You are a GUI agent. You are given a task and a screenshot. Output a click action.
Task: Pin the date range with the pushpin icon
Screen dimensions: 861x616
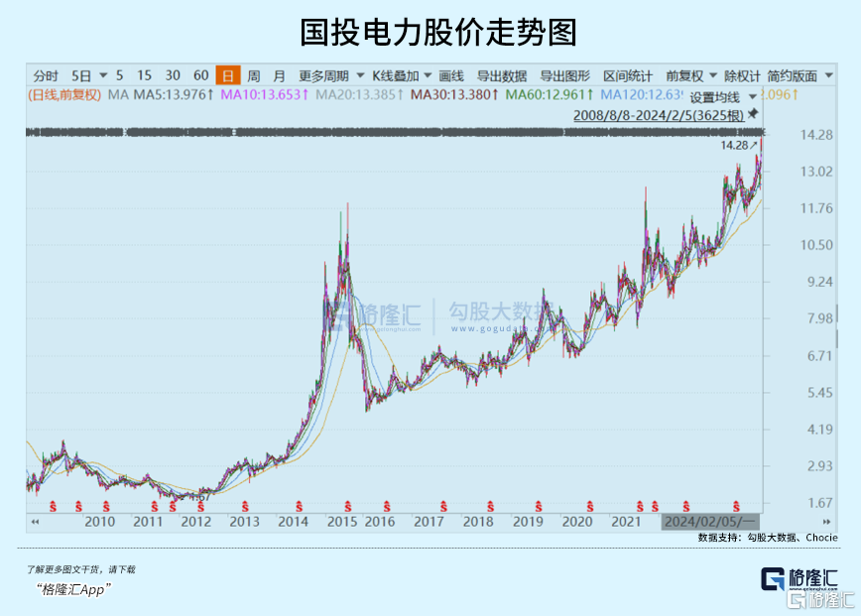(753, 114)
